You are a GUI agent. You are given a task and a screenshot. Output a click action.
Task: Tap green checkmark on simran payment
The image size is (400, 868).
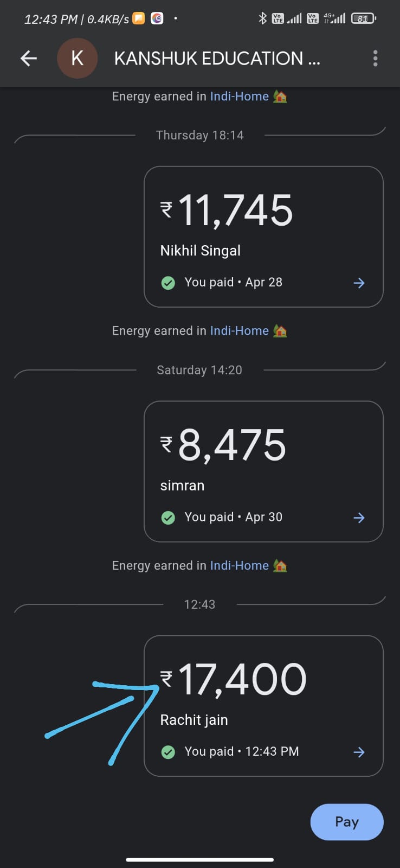pos(168,518)
